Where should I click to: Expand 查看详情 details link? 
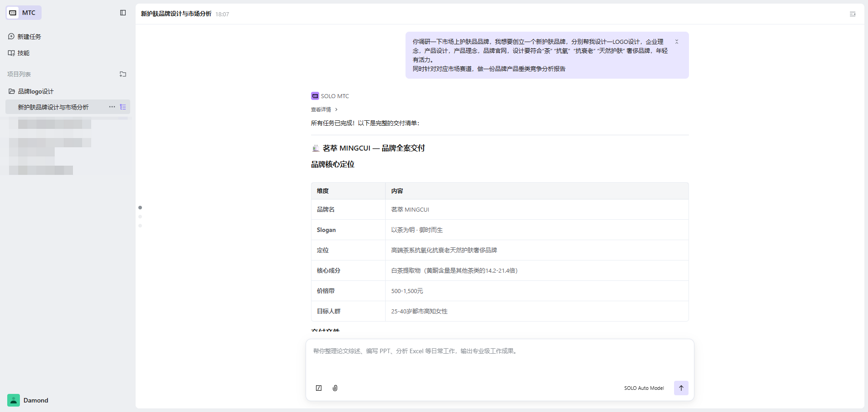(x=324, y=109)
